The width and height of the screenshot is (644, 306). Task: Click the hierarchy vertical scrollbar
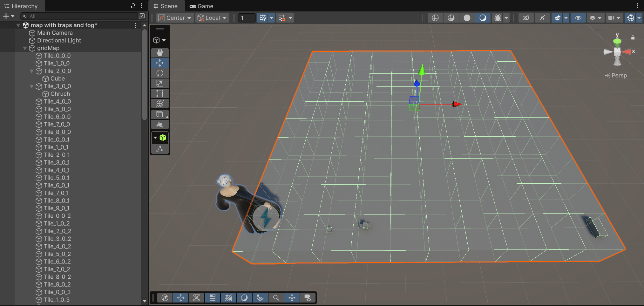145,75
